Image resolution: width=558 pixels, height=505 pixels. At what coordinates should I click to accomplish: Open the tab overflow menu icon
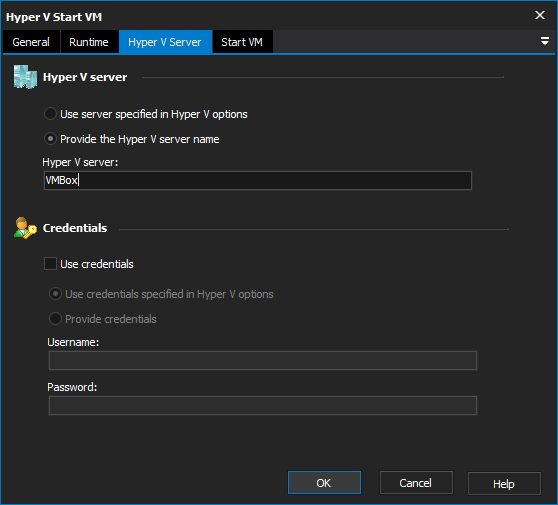click(544, 41)
